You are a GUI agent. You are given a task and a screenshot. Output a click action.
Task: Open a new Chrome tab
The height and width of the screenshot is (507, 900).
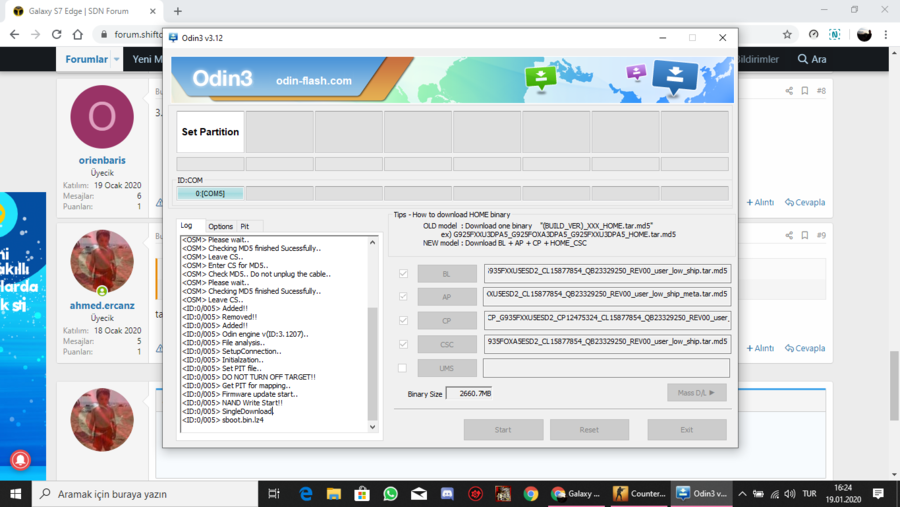(x=178, y=11)
